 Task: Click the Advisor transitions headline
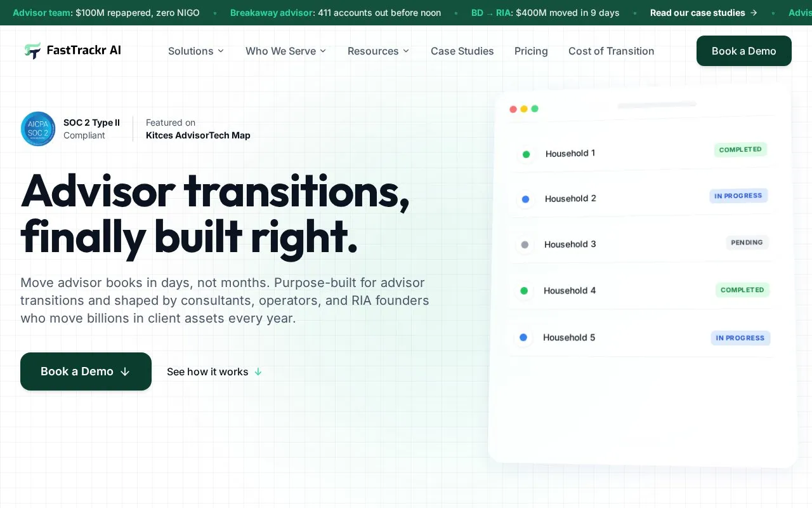click(216, 214)
